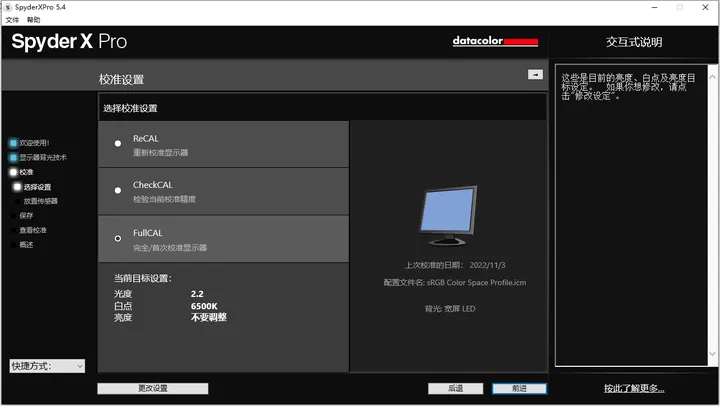Click the 后退 button

[456, 389]
